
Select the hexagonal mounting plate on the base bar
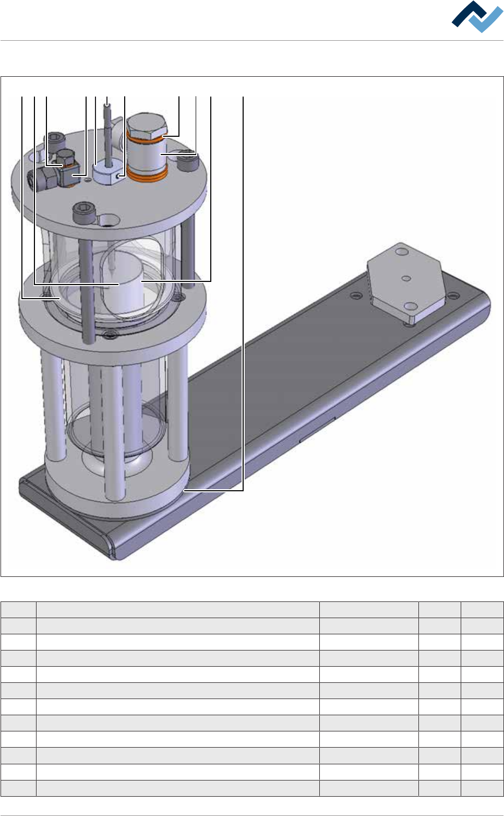click(x=406, y=282)
